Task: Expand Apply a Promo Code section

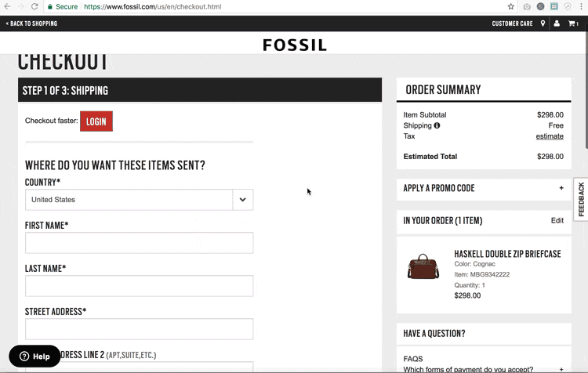Action: pyautogui.click(x=561, y=188)
